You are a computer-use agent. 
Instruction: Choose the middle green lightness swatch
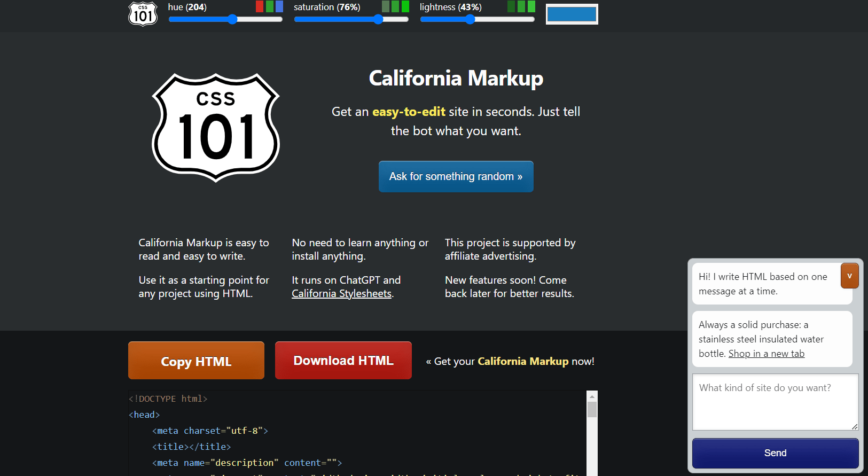[521, 6]
